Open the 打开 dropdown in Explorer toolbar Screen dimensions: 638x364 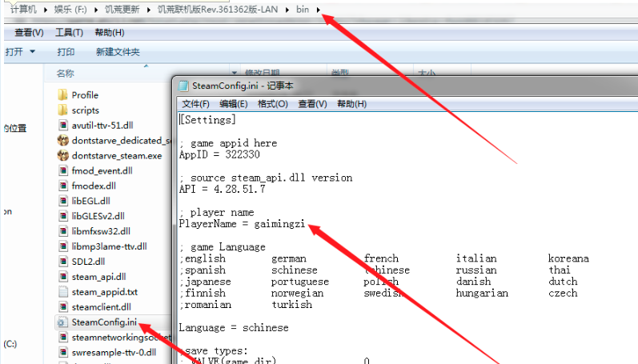(32, 52)
